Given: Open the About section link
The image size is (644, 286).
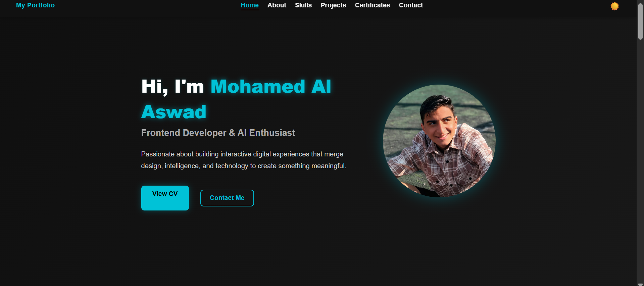Looking at the screenshot, I should click(x=277, y=5).
